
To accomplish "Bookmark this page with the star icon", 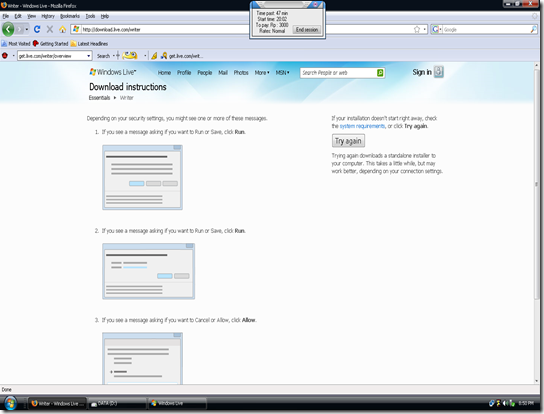I will [x=417, y=29].
